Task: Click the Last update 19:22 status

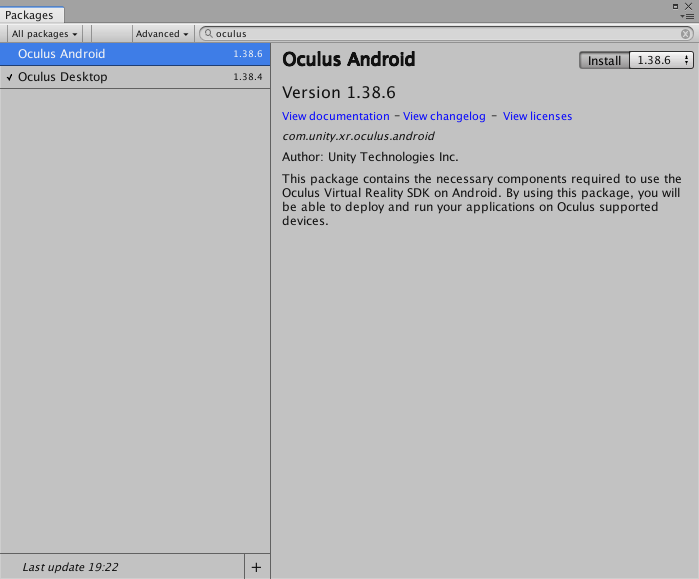Action: tap(70, 567)
